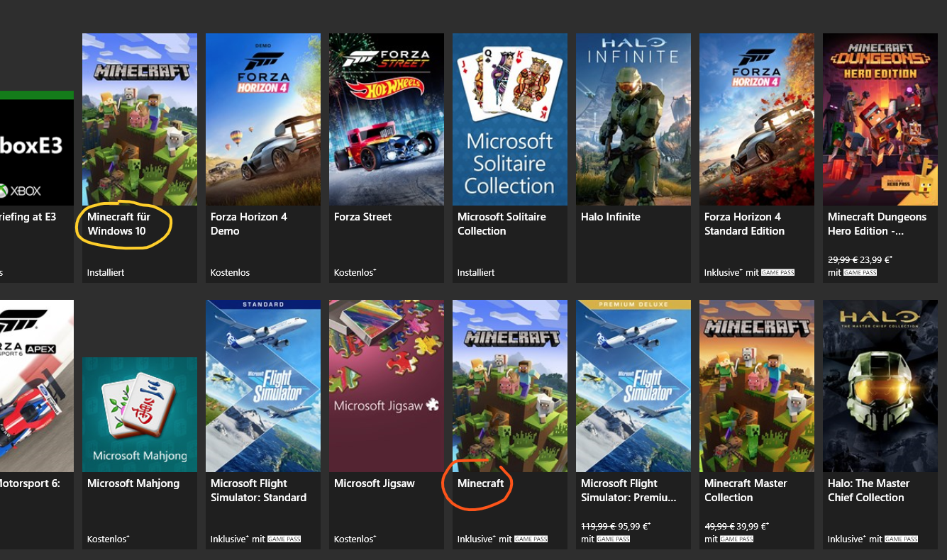Click the 'Forza Horizon 4 Demo' title text

coord(249,224)
